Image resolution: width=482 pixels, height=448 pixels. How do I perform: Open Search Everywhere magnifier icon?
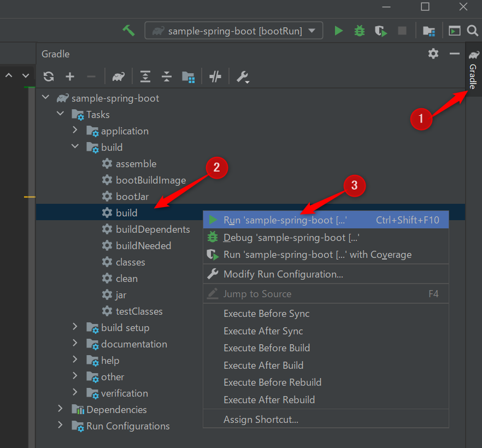point(473,31)
